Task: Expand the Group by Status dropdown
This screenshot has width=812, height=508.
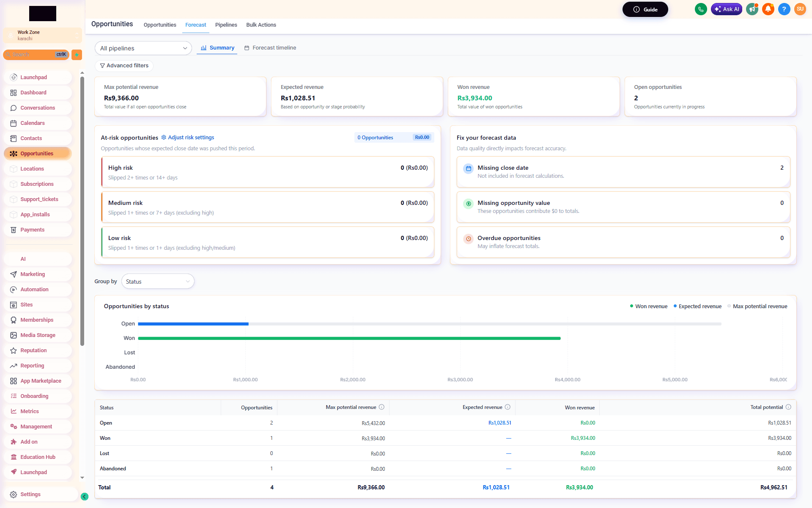Action: (158, 282)
